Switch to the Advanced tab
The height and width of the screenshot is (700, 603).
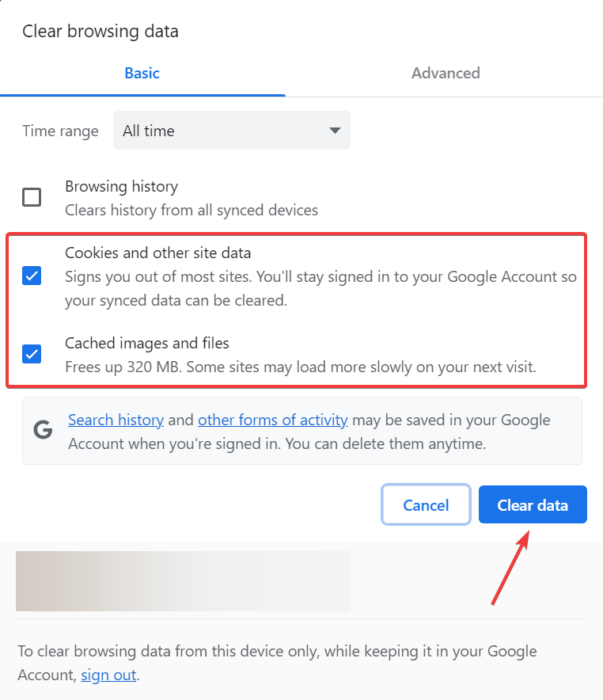pos(445,73)
